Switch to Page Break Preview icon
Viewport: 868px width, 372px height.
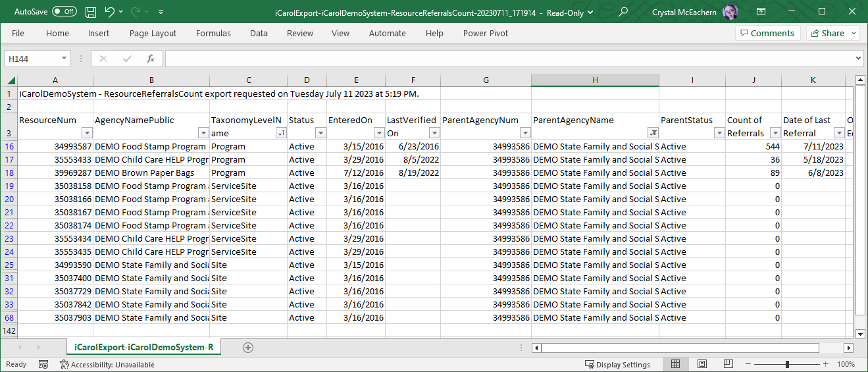pos(728,364)
